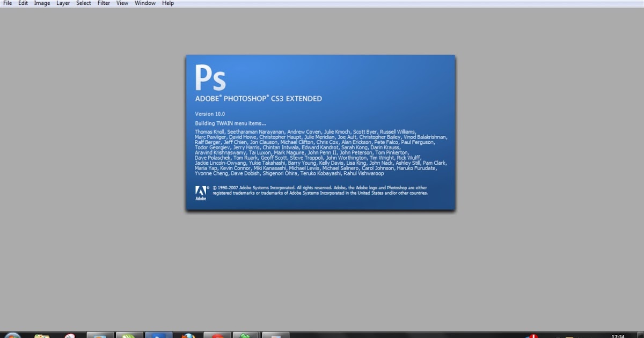Click the name 'Jackie Lincoln-Owyang' in credits
Screen dimensions: 644x338
221,163
